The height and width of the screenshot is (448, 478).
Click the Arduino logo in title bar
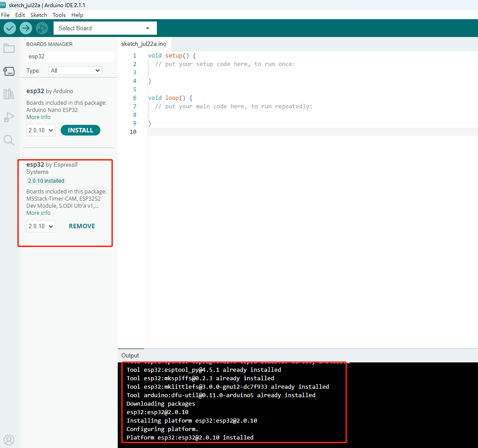point(3,5)
